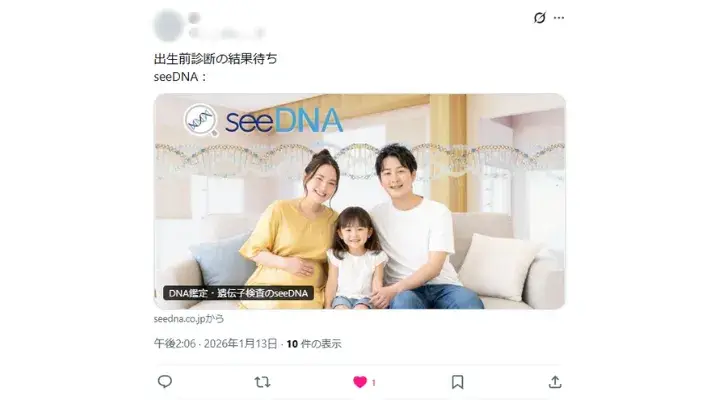Viewport: 720px width, 400px height.
Task: Open the Grok explain-post icon
Action: click(540, 18)
